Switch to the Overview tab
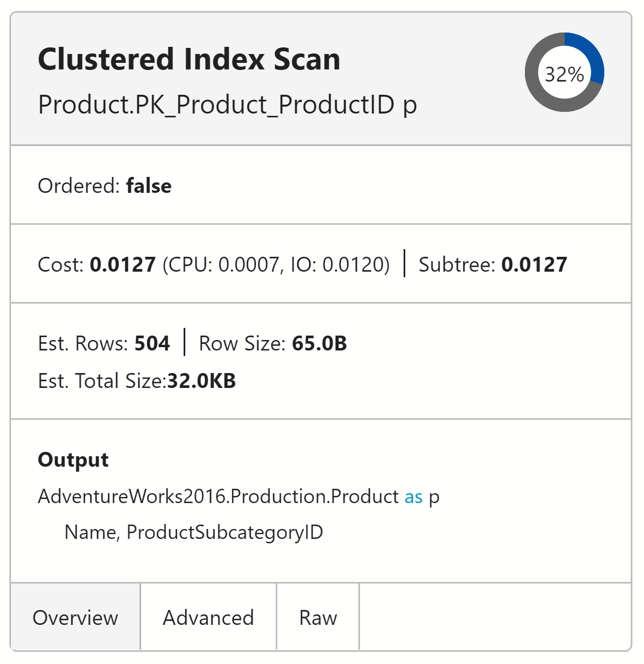This screenshot has width=644, height=664. click(x=76, y=617)
